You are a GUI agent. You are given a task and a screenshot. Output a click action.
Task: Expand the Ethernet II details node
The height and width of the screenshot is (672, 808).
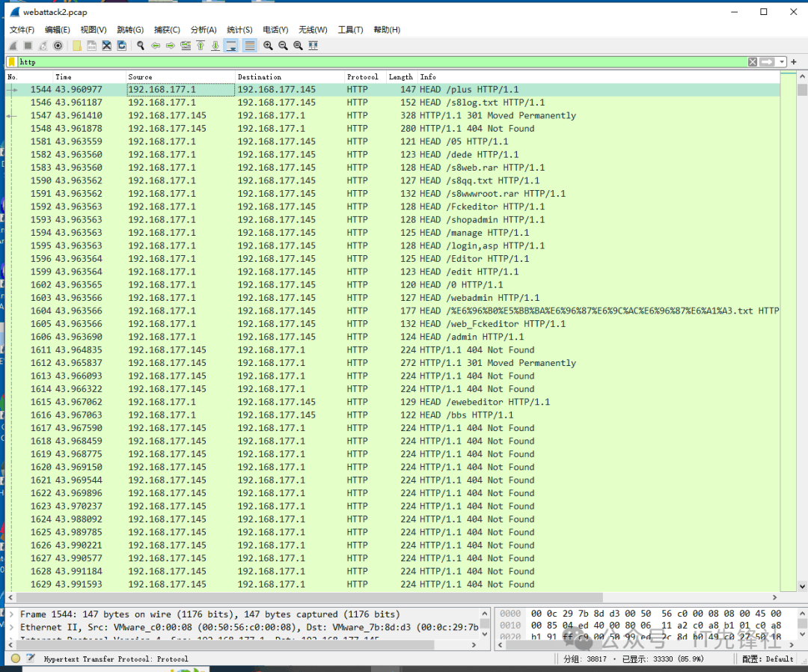point(10,627)
